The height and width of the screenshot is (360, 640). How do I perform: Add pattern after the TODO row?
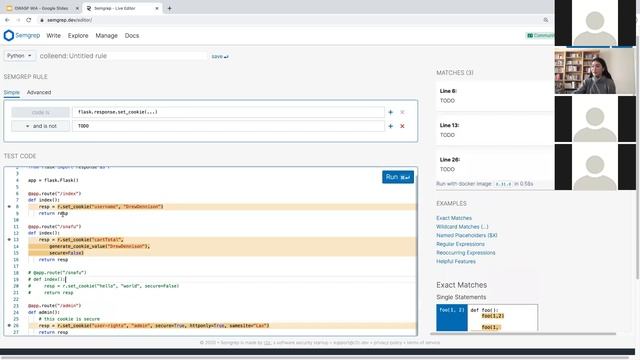tap(391, 126)
